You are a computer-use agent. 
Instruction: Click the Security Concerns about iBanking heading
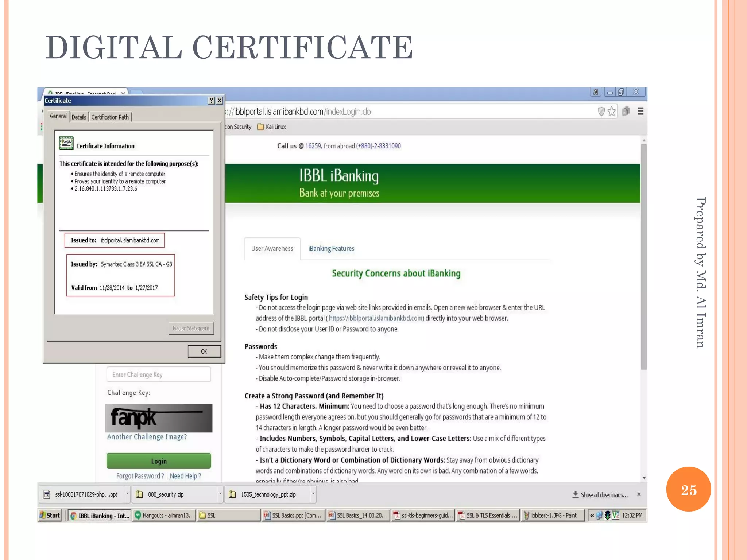(x=396, y=273)
